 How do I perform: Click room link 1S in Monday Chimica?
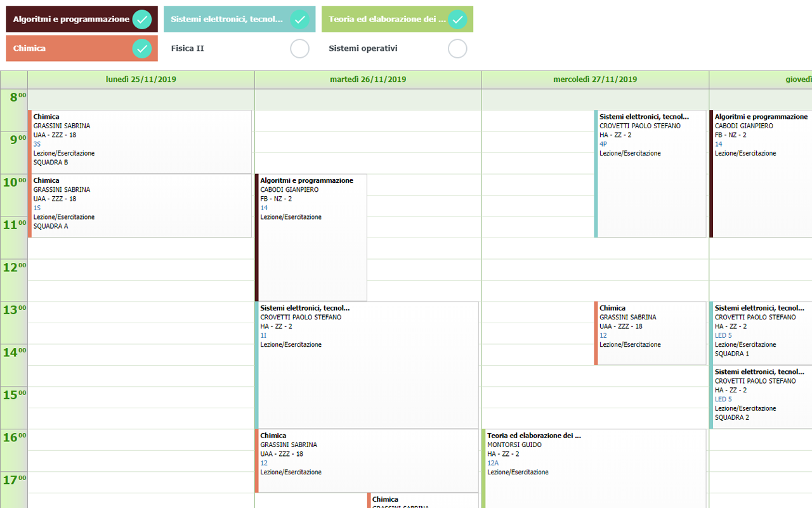tap(37, 208)
